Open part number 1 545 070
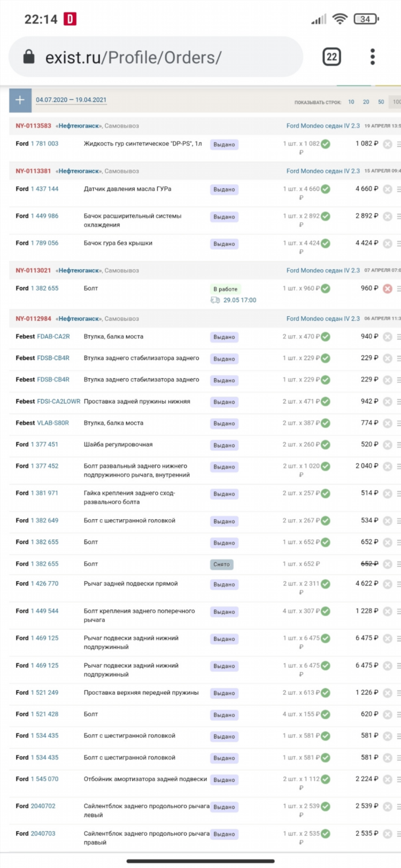401x868 pixels. (44, 779)
